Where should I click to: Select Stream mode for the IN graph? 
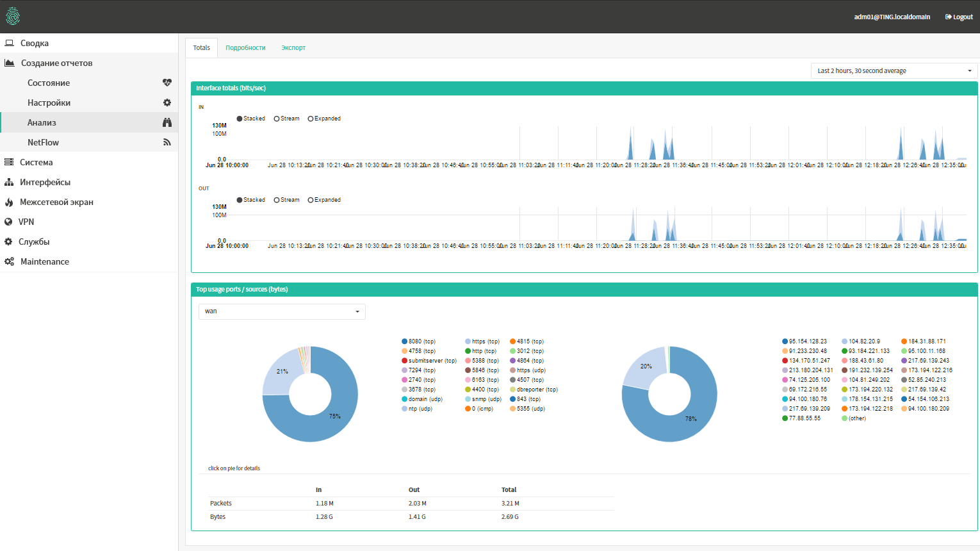[277, 119]
